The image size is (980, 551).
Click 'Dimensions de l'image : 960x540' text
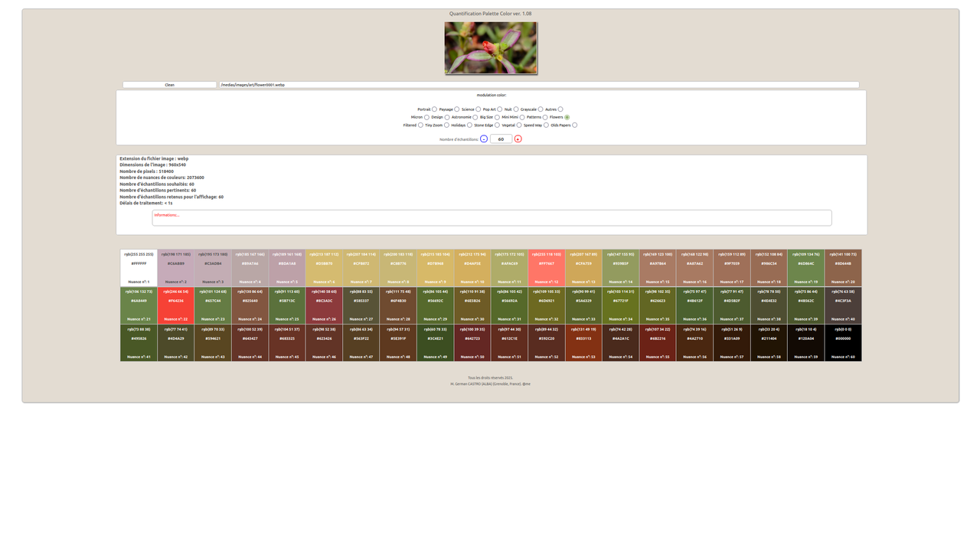click(152, 165)
